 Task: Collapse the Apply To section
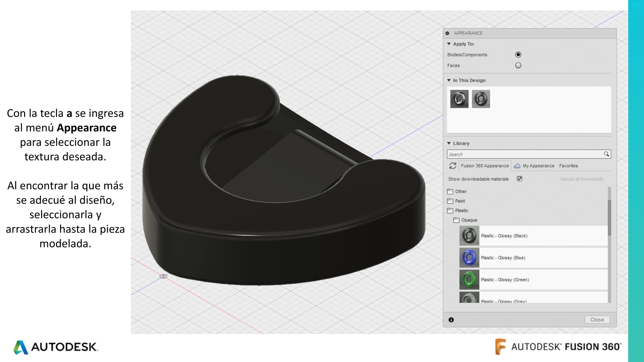[450, 44]
